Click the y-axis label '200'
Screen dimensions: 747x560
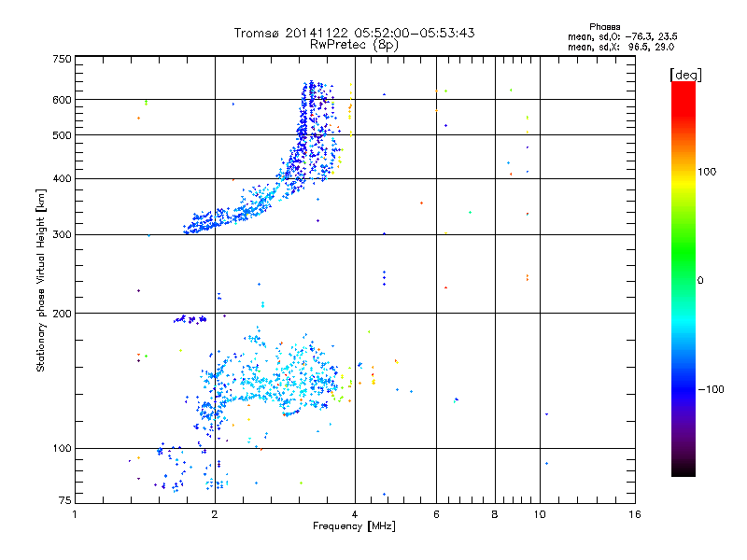click(x=62, y=314)
